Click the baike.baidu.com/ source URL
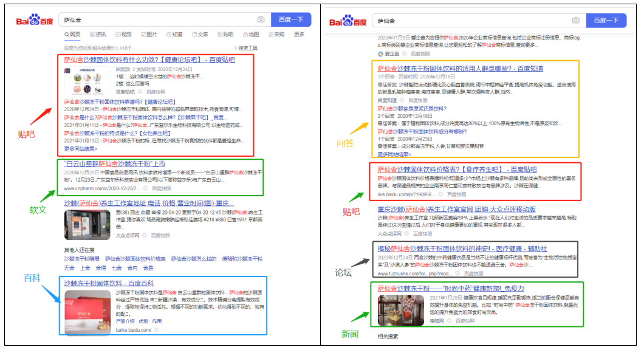The width and height of the screenshot is (644, 350). 134,330
